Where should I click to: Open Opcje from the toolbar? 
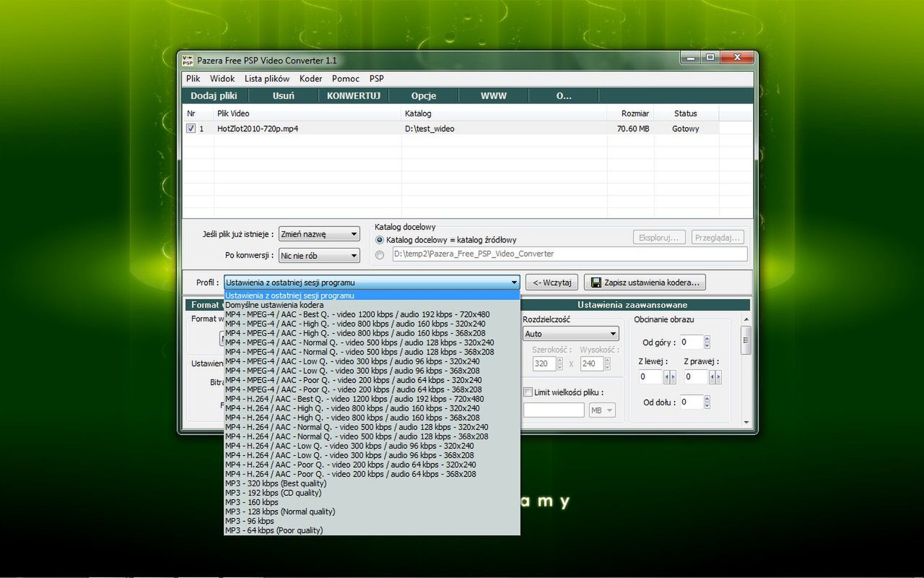[424, 95]
